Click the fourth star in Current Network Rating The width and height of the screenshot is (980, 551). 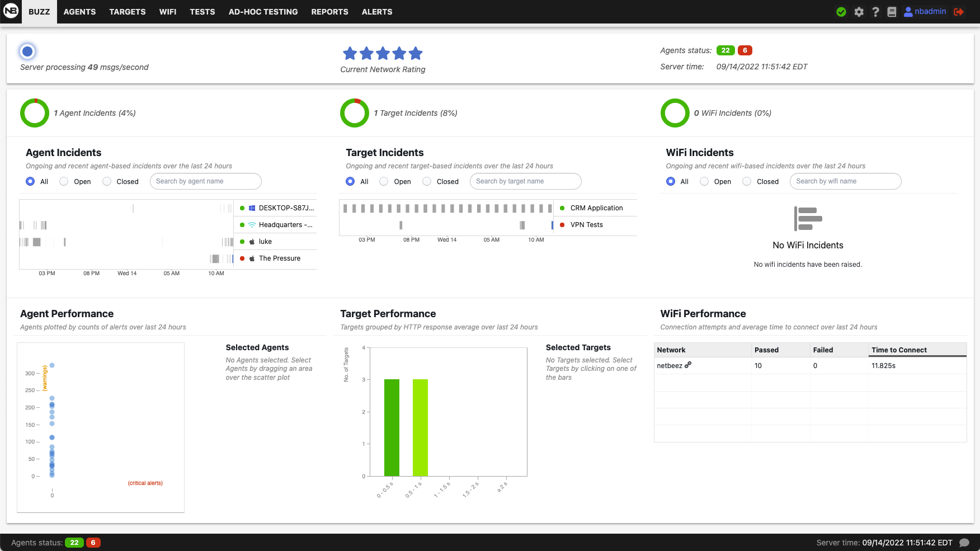399,53
